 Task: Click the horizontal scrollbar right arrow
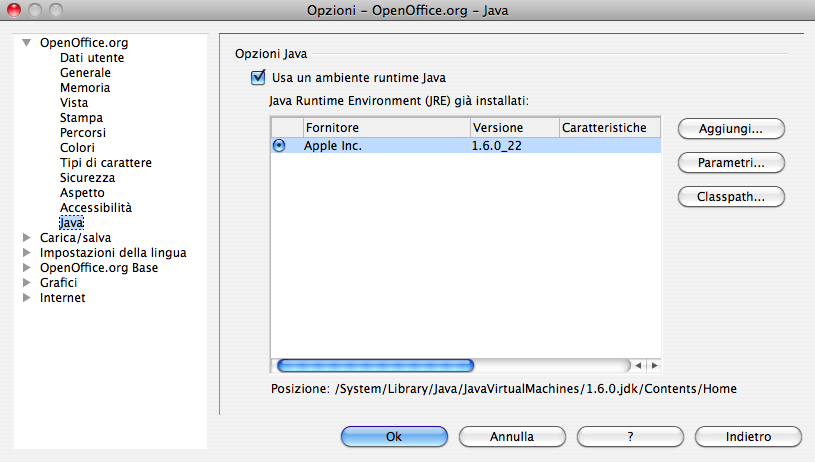(654, 365)
